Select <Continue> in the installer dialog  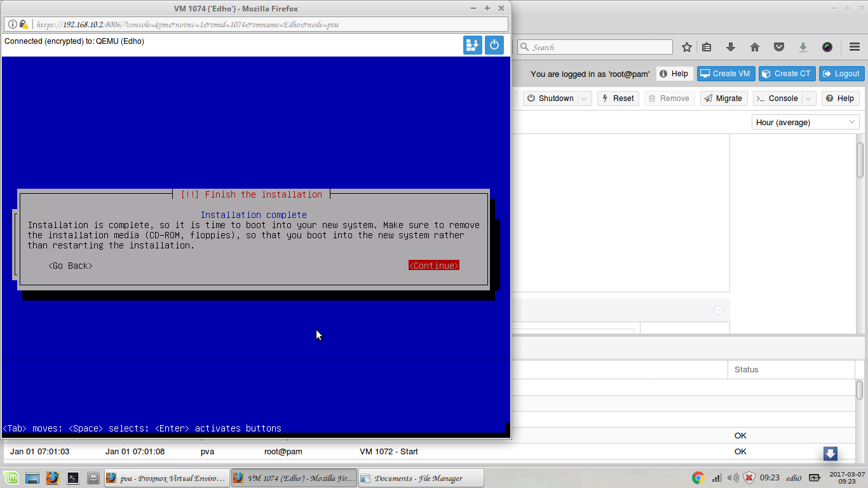pyautogui.click(x=434, y=266)
